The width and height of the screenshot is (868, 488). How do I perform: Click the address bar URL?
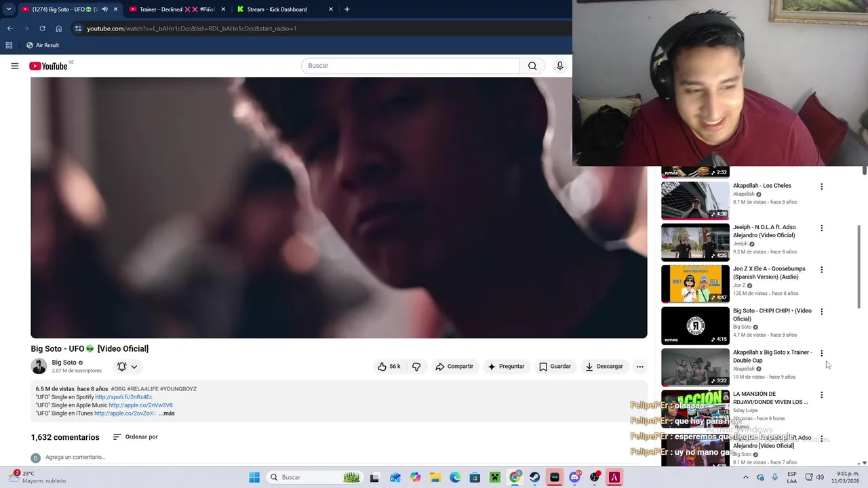191,28
